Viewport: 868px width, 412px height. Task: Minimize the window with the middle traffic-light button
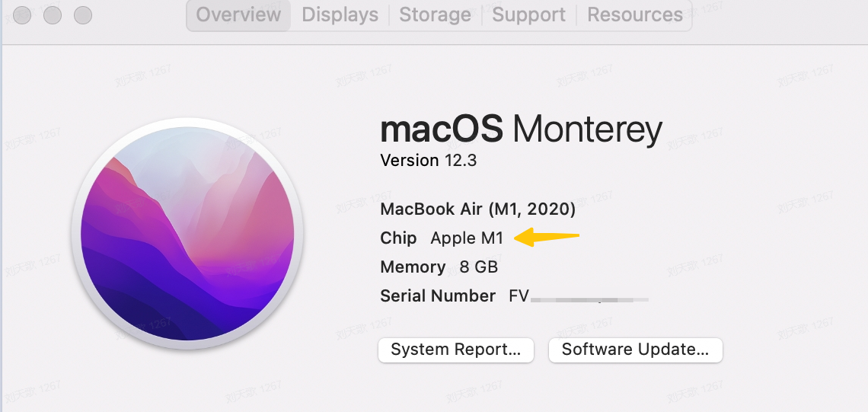tap(53, 15)
